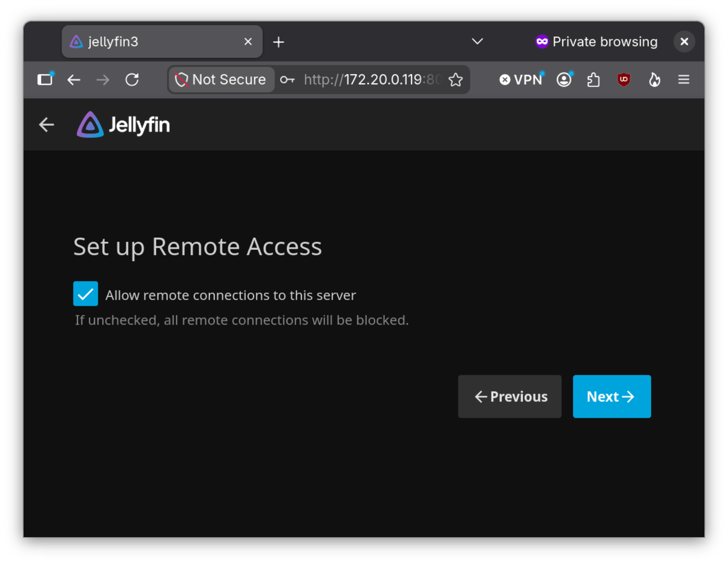Expand the list all tabs chevron

[x=477, y=42]
